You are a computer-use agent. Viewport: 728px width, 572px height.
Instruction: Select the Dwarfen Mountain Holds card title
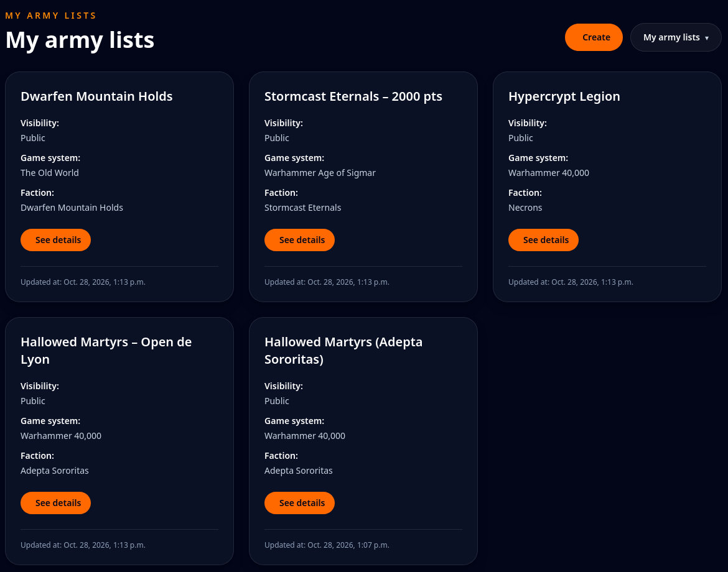click(96, 96)
